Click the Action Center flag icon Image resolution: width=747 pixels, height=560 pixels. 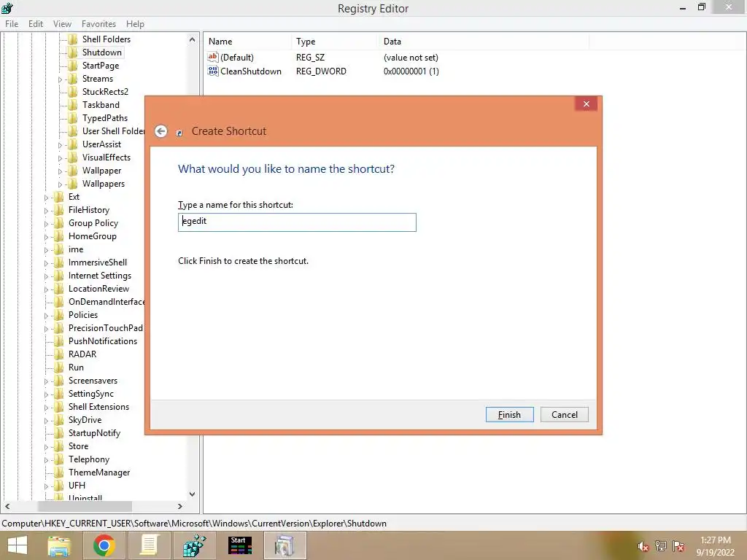678,546
